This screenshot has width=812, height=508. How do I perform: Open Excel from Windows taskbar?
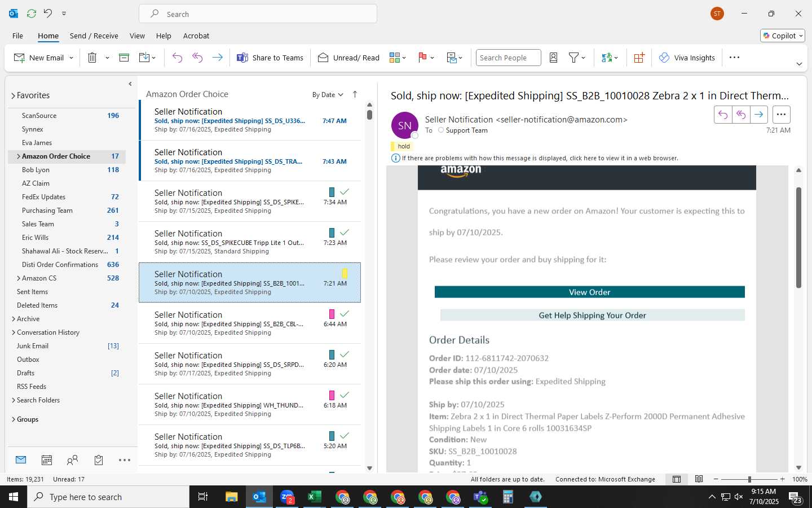click(314, 497)
